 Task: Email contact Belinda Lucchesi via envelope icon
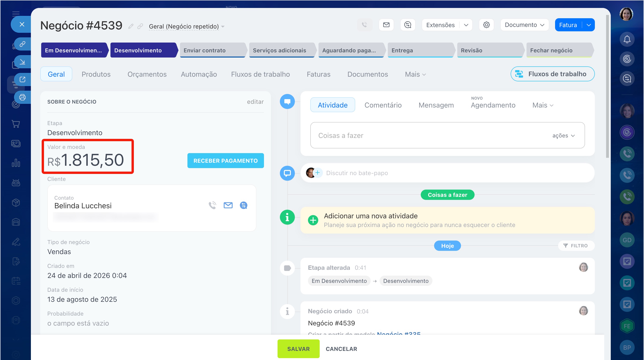point(228,205)
